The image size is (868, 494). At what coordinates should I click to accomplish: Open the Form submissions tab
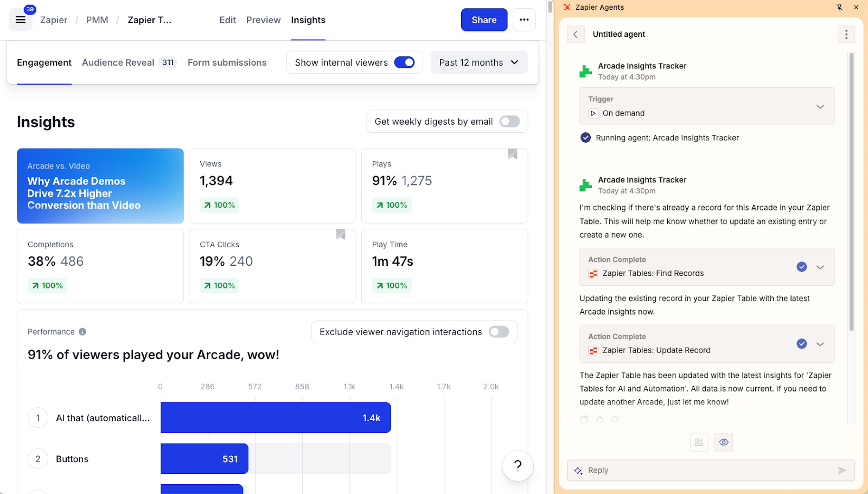[227, 63]
